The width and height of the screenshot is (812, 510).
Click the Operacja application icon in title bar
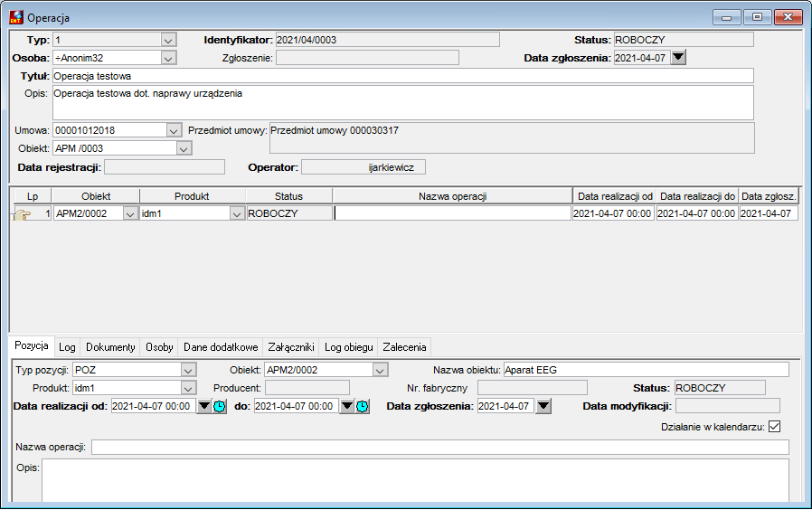(x=16, y=17)
